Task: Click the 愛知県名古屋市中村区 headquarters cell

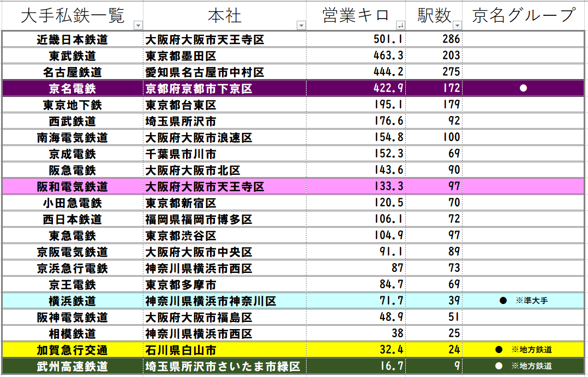Action: click(x=205, y=72)
